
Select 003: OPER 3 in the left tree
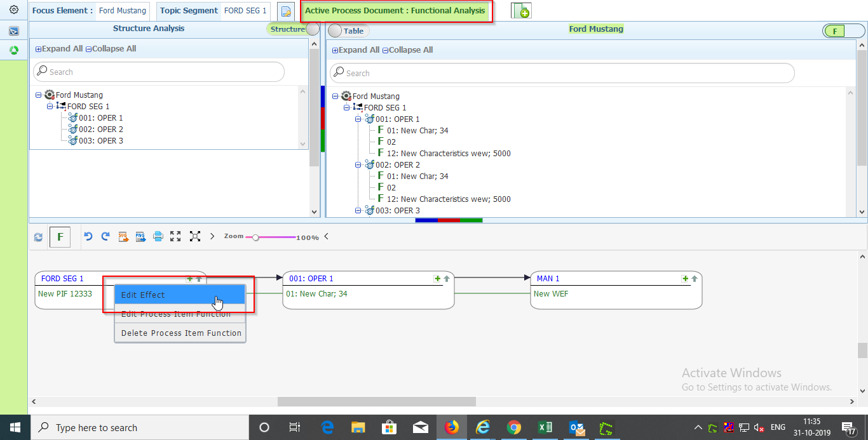(100, 141)
